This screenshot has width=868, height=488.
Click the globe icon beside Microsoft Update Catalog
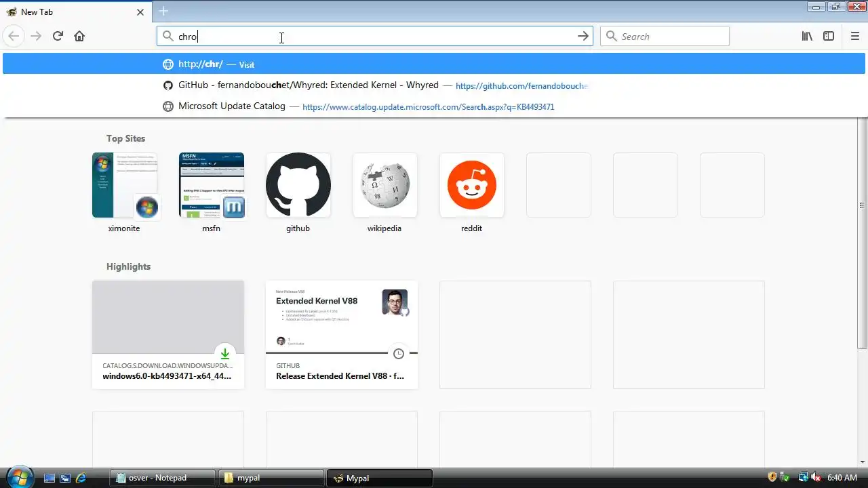(x=168, y=106)
